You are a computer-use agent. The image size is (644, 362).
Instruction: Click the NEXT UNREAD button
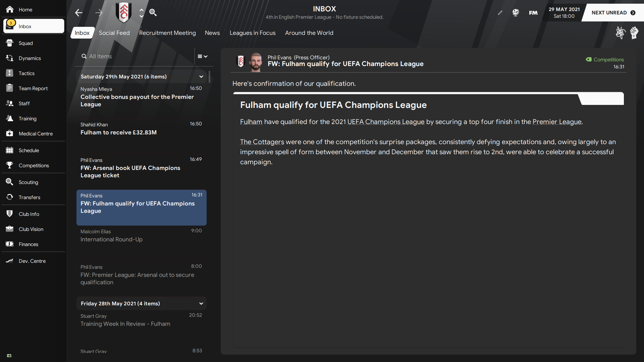(x=613, y=13)
